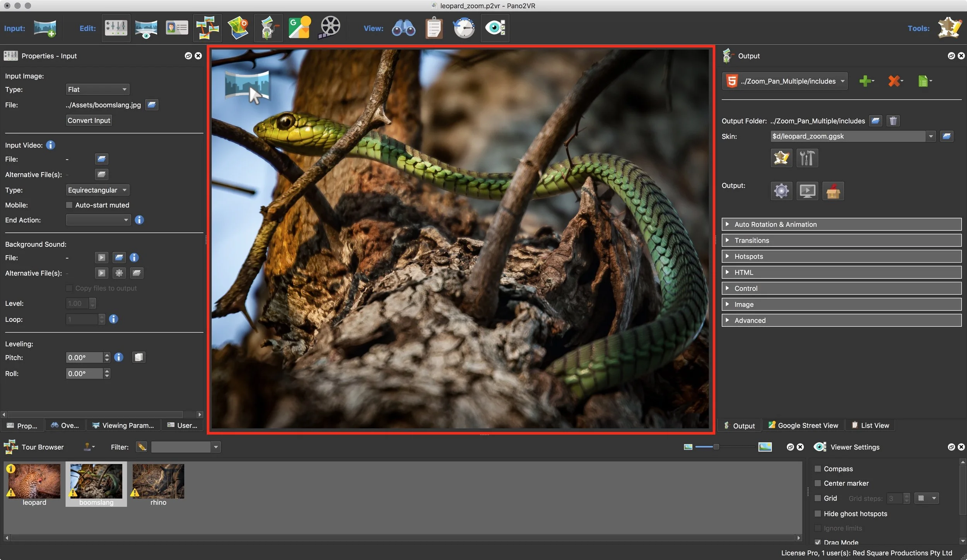Open the List View clipboard icon
Viewport: 967px width, 560px height.
434,28
